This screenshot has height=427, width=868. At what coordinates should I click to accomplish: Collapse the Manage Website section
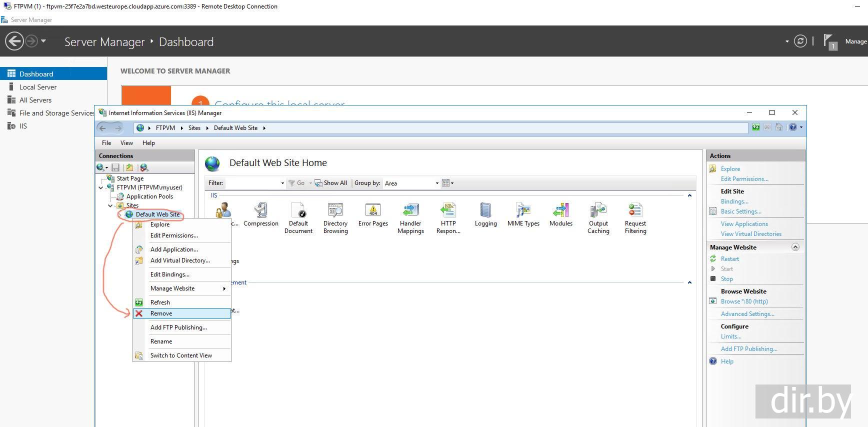click(795, 247)
